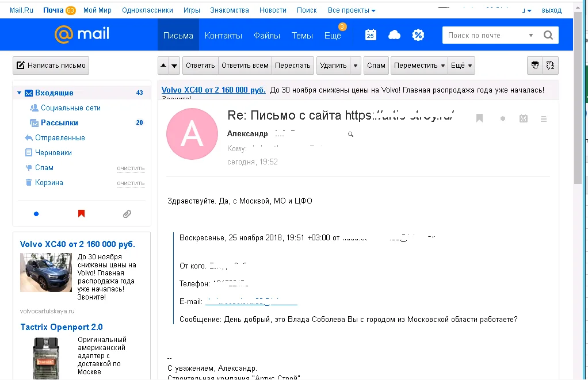Click the Удалить button

pyautogui.click(x=333, y=65)
